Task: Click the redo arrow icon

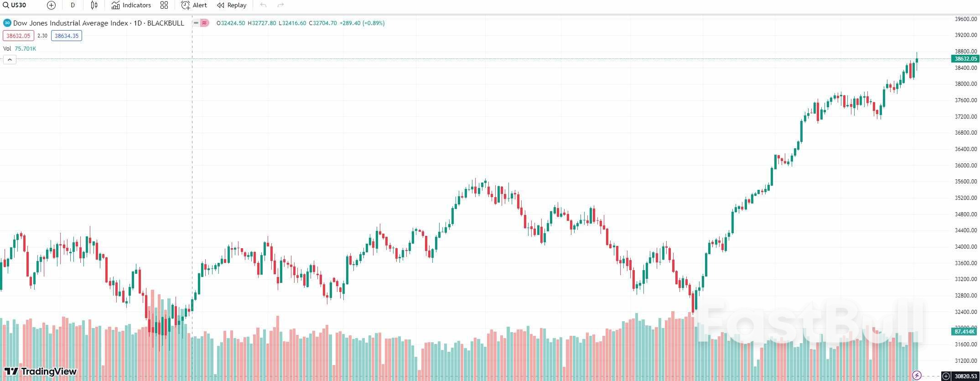Action: point(280,5)
